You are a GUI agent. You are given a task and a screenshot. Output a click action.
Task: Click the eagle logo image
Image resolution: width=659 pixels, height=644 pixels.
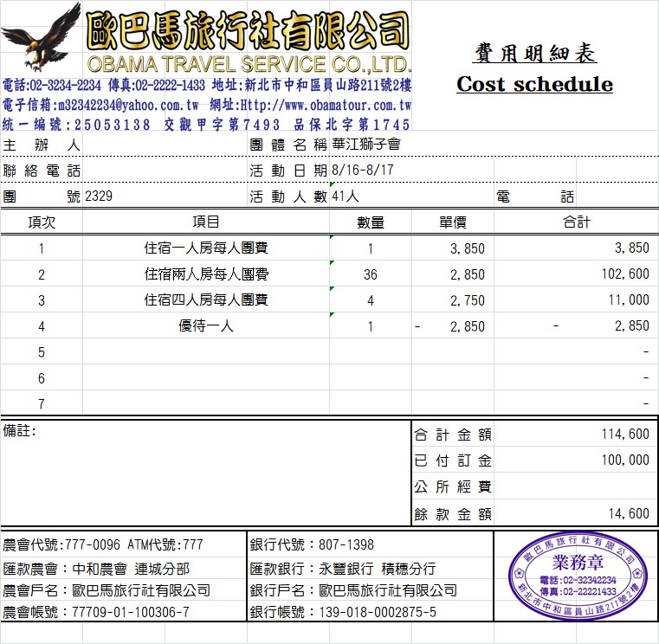pyautogui.click(x=41, y=38)
